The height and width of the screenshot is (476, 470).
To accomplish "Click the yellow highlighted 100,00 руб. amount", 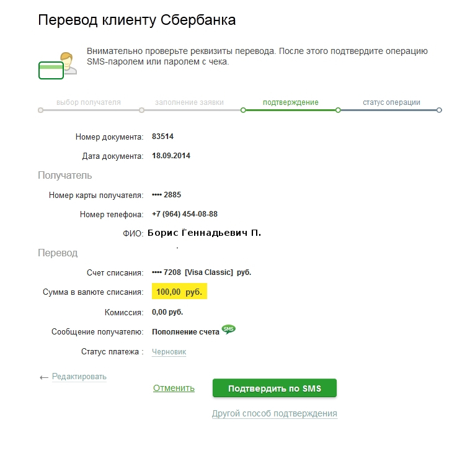I will click(179, 292).
